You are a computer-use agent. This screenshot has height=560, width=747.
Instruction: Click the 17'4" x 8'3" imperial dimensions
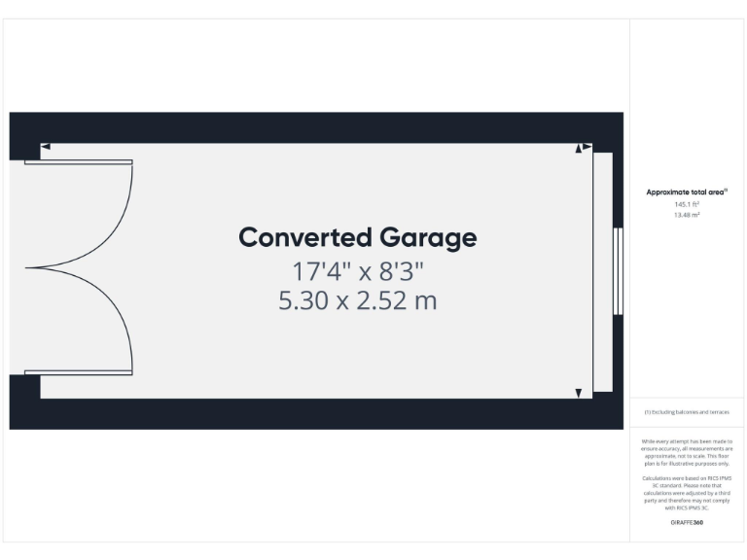[358, 270]
